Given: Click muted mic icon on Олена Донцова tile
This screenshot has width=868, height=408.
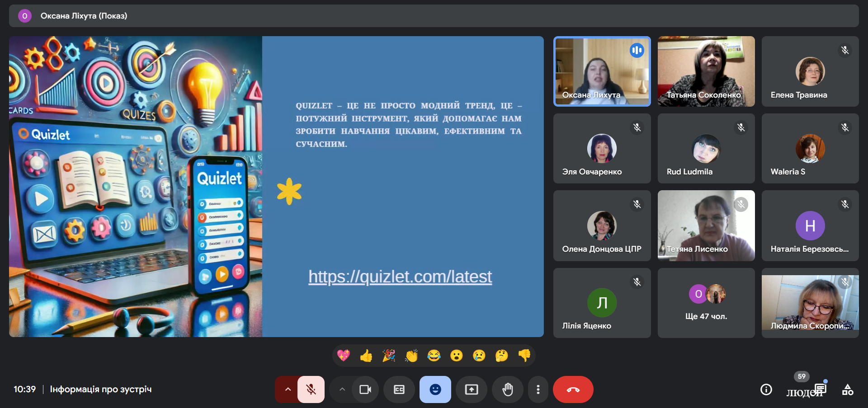Looking at the screenshot, I should point(637,204).
